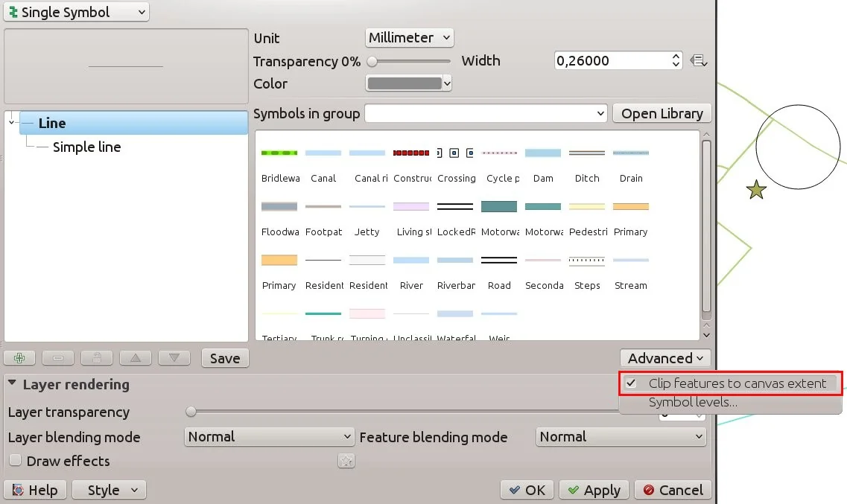
Task: Expand the Single Symbol renderer dropdown
Action: (x=77, y=12)
